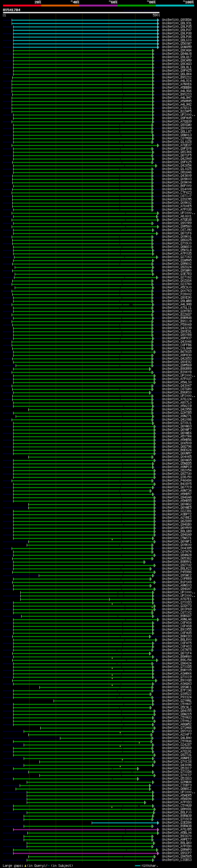Click the UniRef100_Q06509 entry
Viewport: 197px width, 868px height.
point(176,443)
